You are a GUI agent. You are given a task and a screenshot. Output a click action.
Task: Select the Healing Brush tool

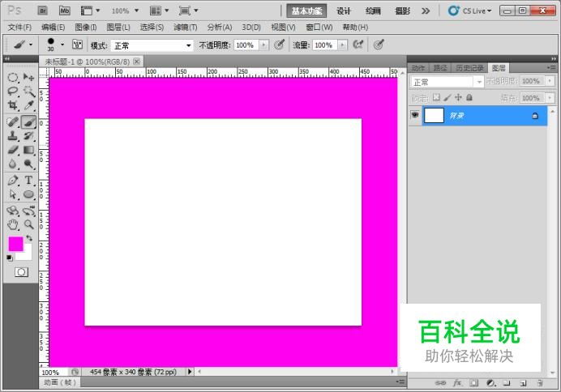tap(12, 122)
